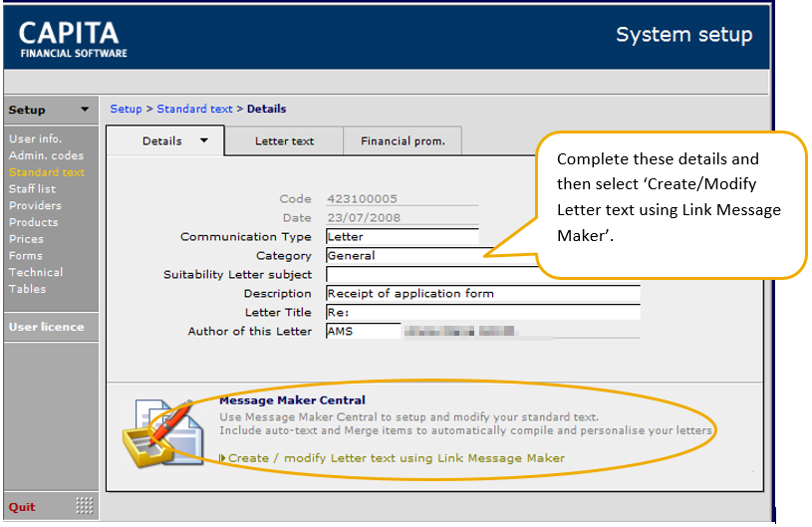Screen dimensions: 812x527
Task: Switch to the Letter text tab
Action: coord(284,140)
